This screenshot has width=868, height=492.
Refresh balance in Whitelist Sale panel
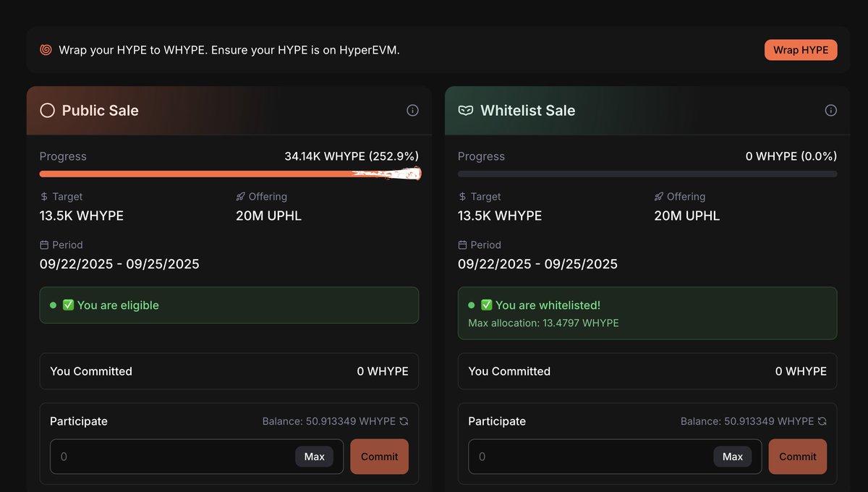822,421
